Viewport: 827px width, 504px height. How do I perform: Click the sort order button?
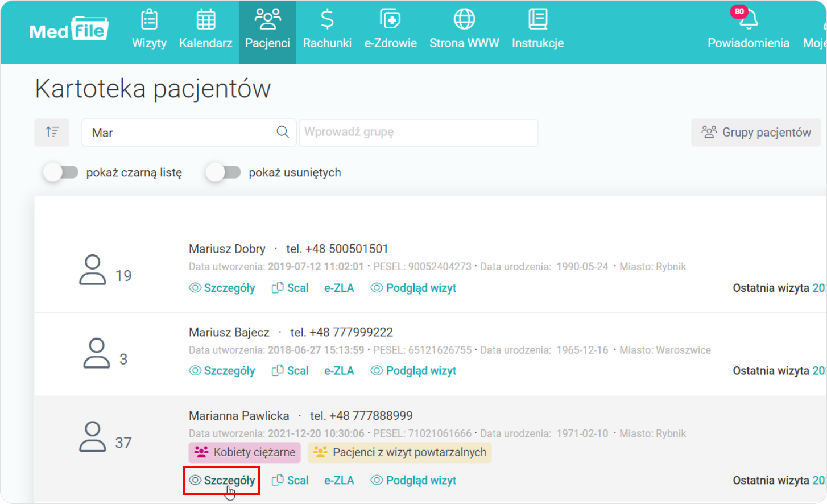52,133
